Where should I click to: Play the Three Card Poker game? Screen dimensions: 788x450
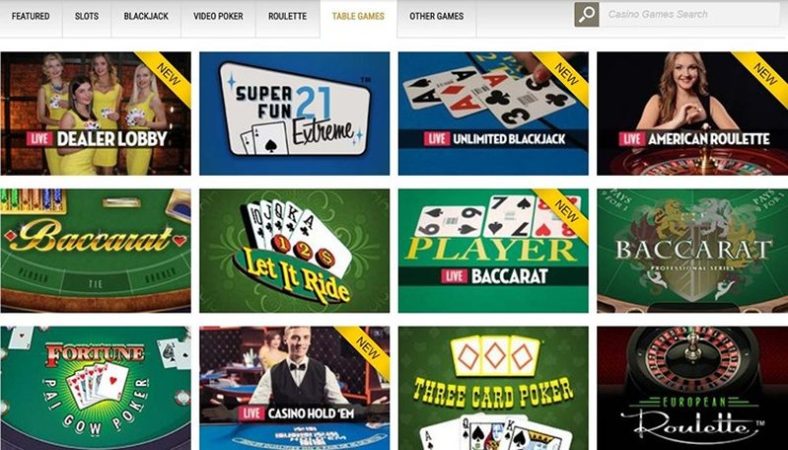[493, 388]
